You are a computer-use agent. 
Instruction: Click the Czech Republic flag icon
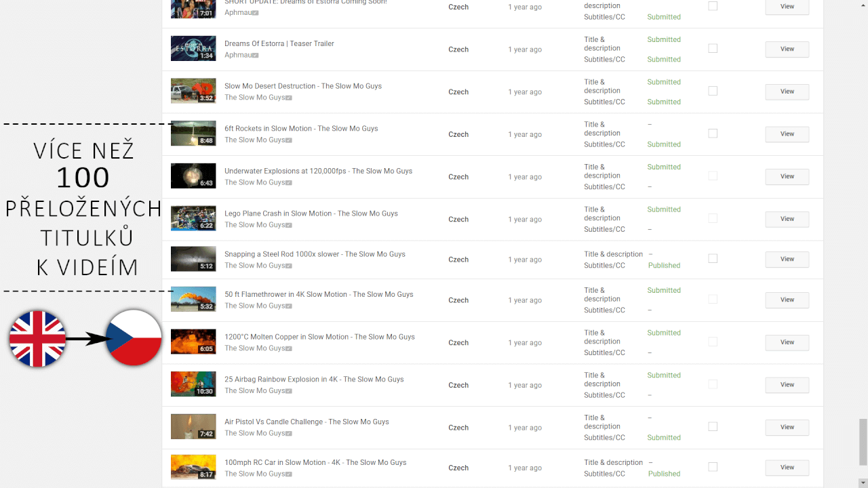(134, 338)
